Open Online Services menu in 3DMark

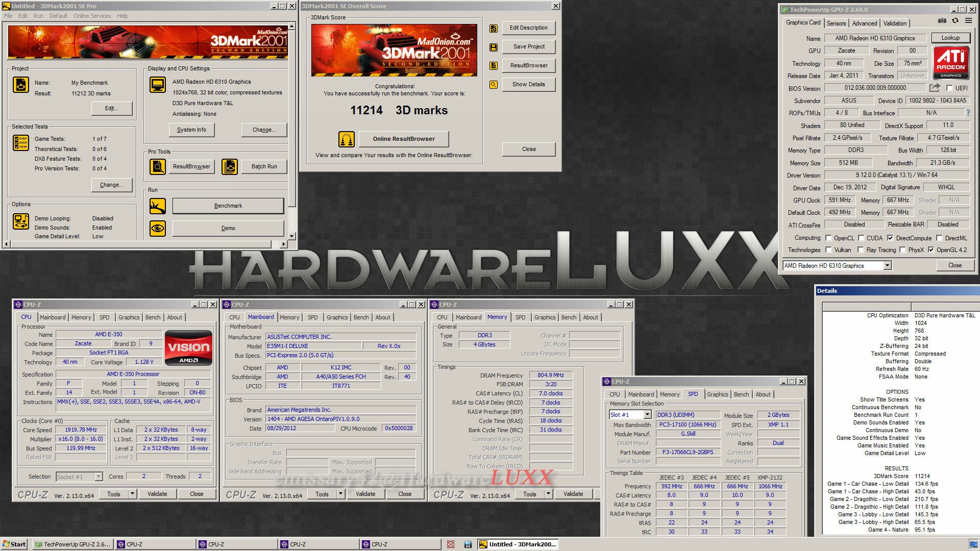(92, 16)
